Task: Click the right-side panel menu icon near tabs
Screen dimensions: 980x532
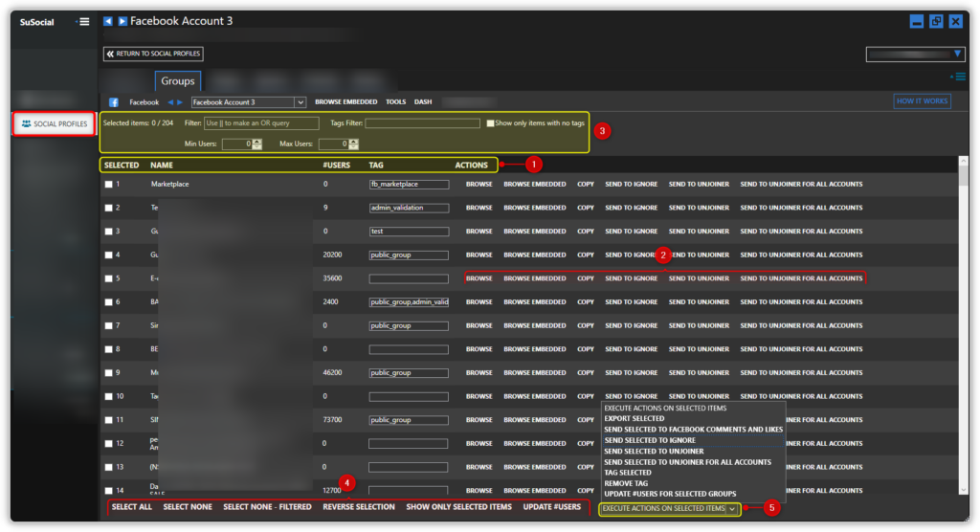Action: pos(956,77)
